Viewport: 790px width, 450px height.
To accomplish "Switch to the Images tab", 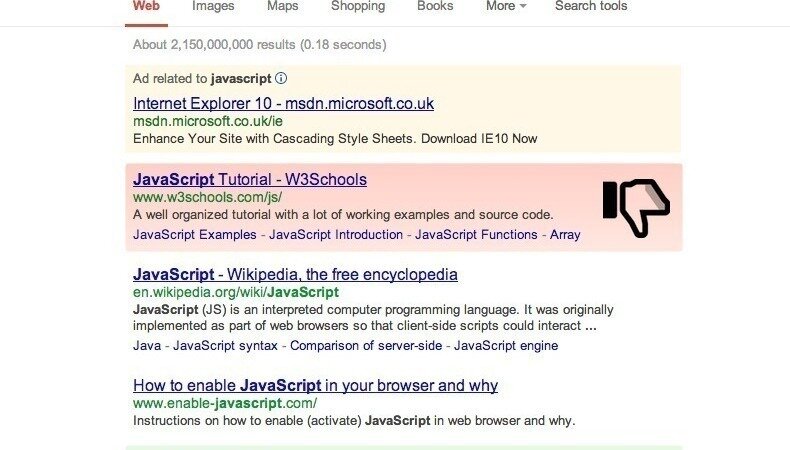I will pos(213,6).
